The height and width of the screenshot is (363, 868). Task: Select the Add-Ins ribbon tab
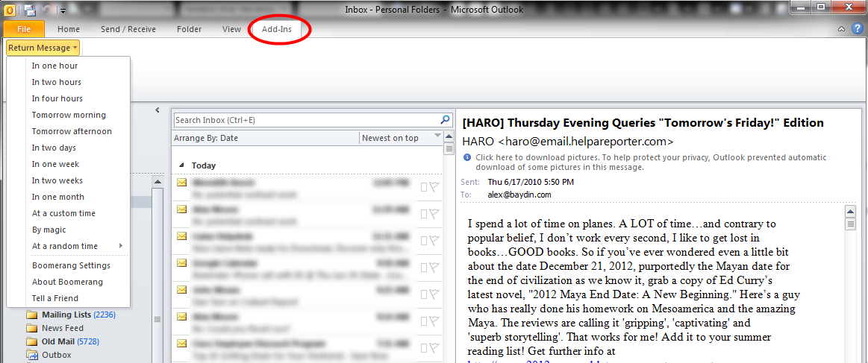[277, 29]
